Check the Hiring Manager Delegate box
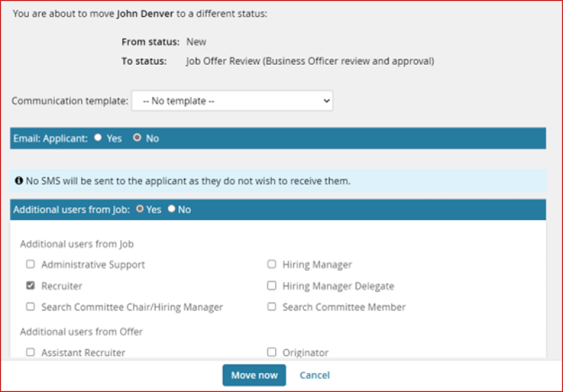Screen dimensions: 563x392 click(272, 286)
